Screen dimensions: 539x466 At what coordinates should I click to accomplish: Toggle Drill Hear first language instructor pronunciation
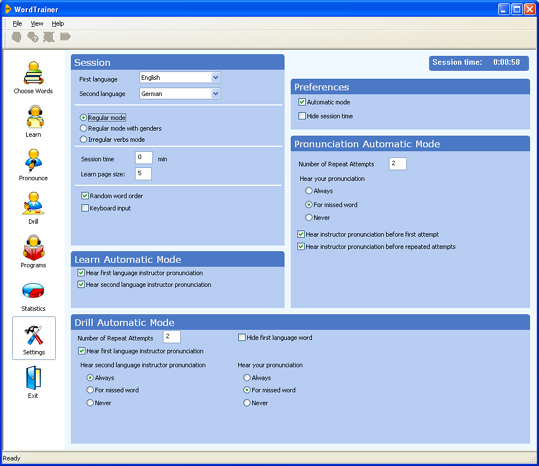[82, 351]
